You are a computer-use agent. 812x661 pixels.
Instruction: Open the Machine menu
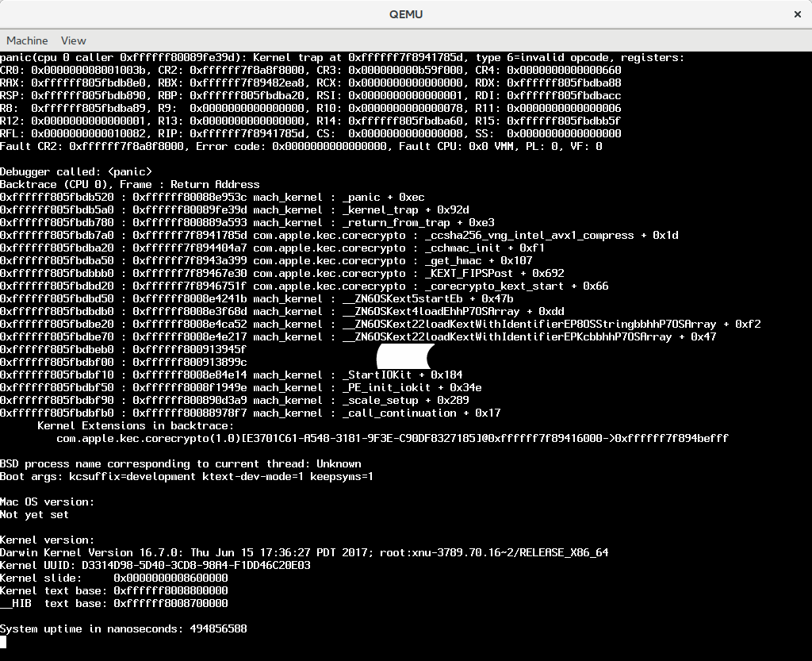pyautogui.click(x=27, y=40)
